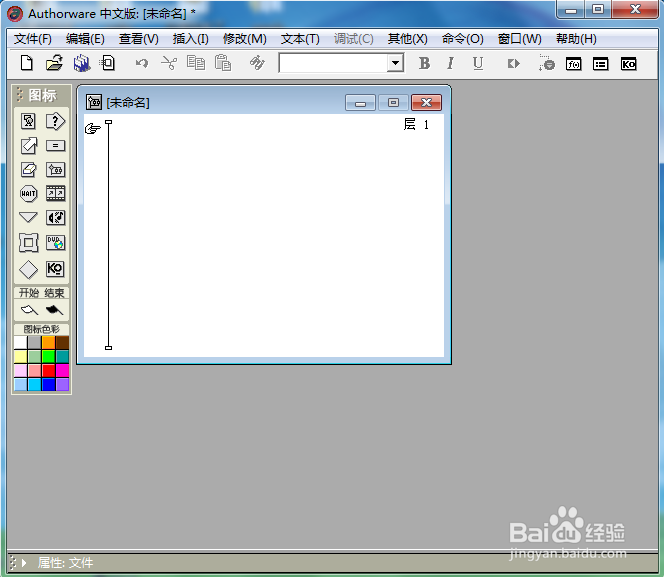Open Knowledge Objects from toolbar

(x=628, y=64)
